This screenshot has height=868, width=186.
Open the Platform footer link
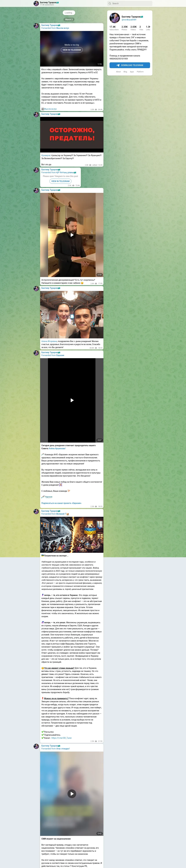pyautogui.click(x=140, y=71)
